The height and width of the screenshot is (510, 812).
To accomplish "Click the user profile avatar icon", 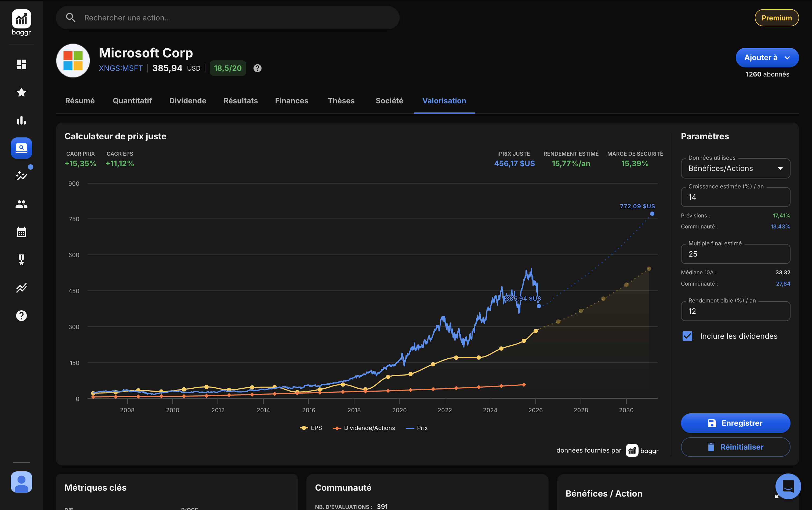I will (21, 482).
